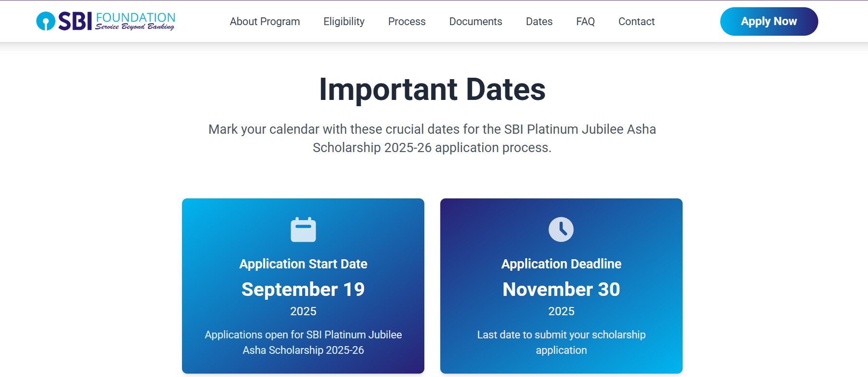
Task: Select the Contact nav link
Action: coord(636,22)
